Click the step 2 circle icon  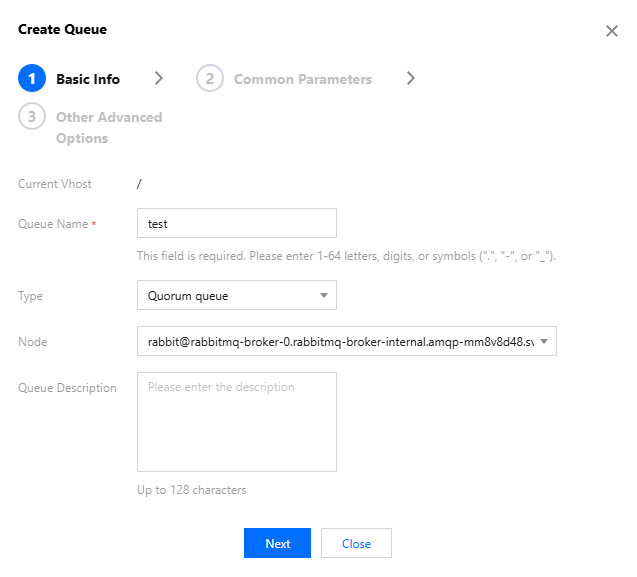click(x=210, y=79)
